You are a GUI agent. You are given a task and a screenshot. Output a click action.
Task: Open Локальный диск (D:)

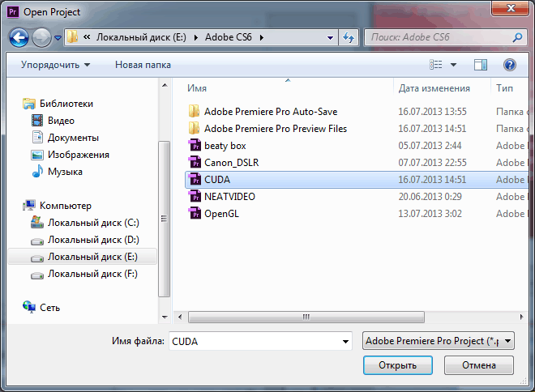tap(93, 240)
